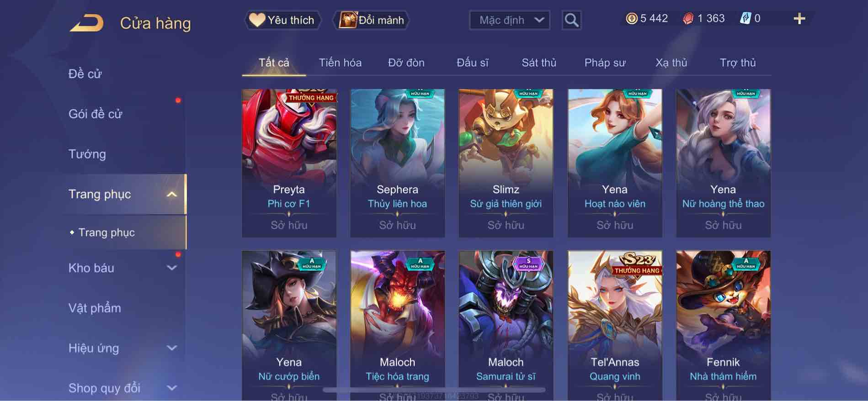This screenshot has width=868, height=401.
Task: Expand the Kho báu section
Action: pos(172,268)
